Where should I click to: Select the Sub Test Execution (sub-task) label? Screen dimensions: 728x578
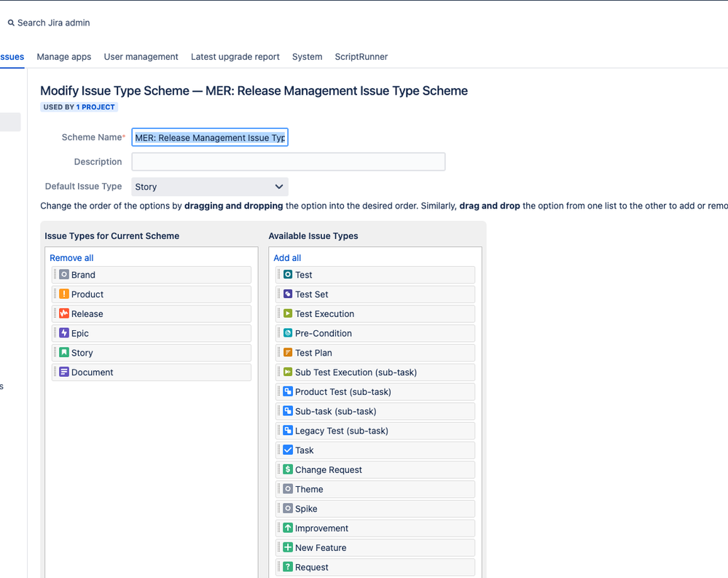pos(356,372)
